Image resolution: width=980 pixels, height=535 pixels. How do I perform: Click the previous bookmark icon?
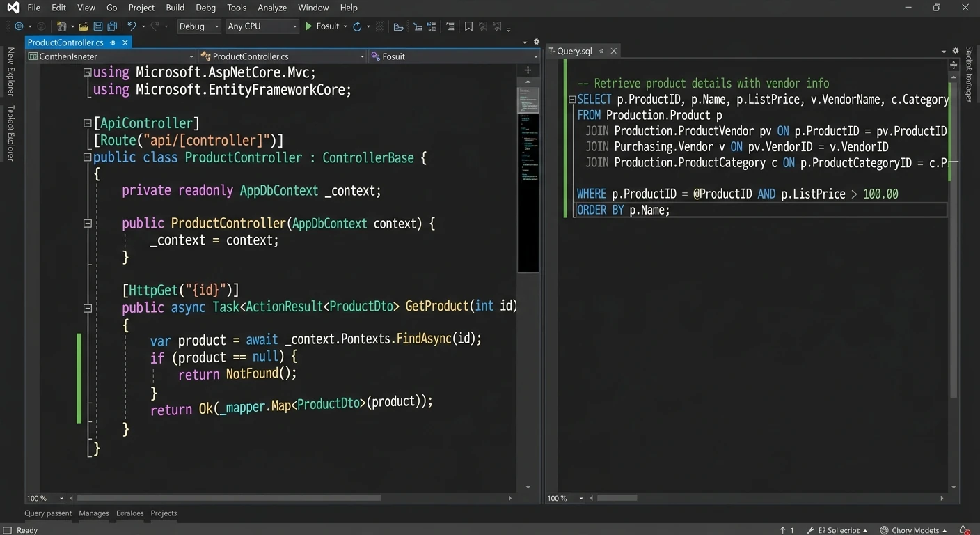[483, 26]
